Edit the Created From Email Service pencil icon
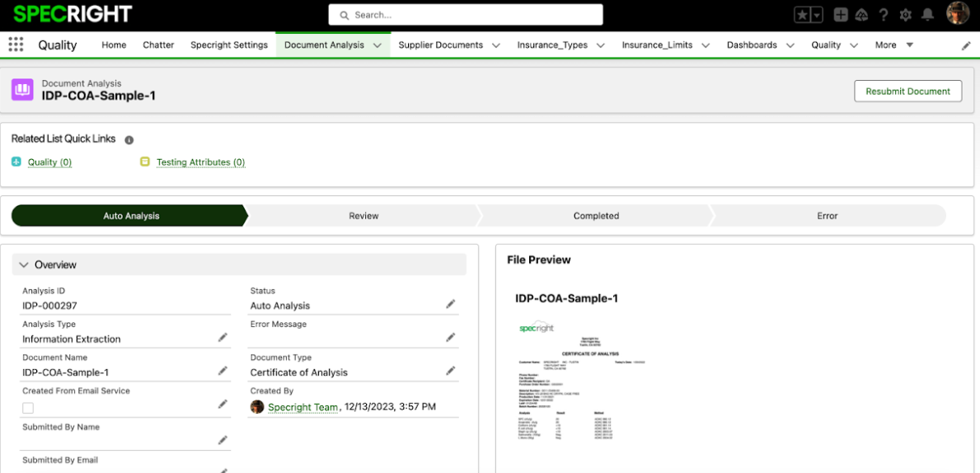The height and width of the screenshot is (473, 980). pos(223,405)
